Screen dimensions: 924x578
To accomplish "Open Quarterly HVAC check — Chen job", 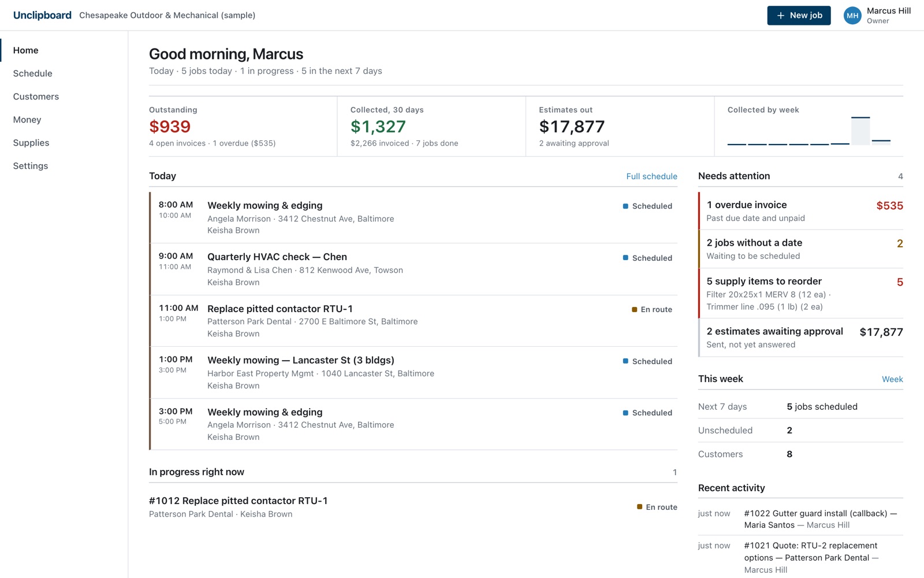I will (413, 269).
